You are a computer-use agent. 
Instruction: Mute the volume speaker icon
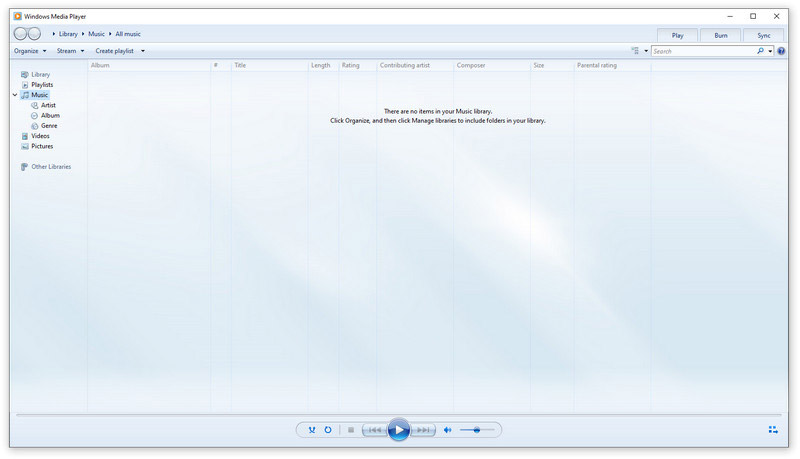[447, 430]
